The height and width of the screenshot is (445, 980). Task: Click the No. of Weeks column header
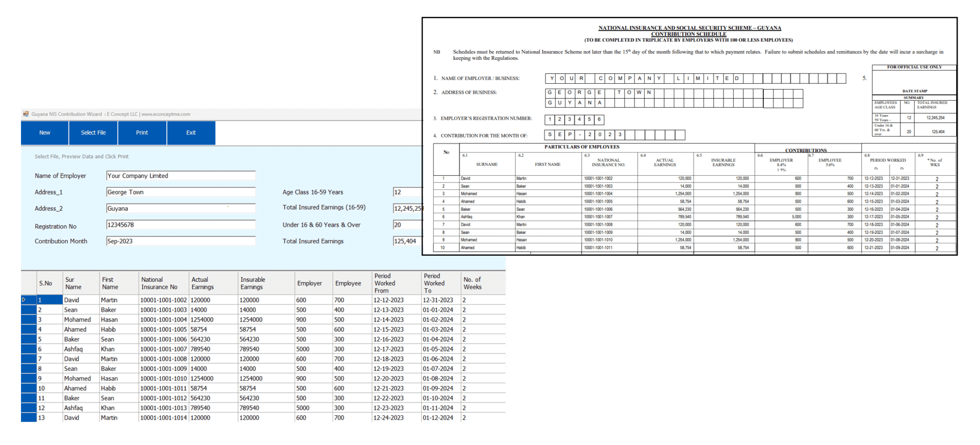(x=483, y=283)
